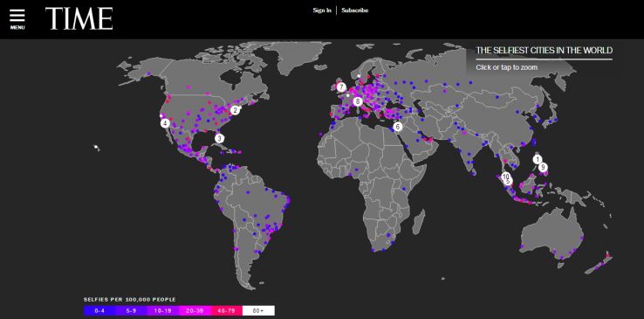Click the Subscribe link
This screenshot has width=644, height=319.
355,10
